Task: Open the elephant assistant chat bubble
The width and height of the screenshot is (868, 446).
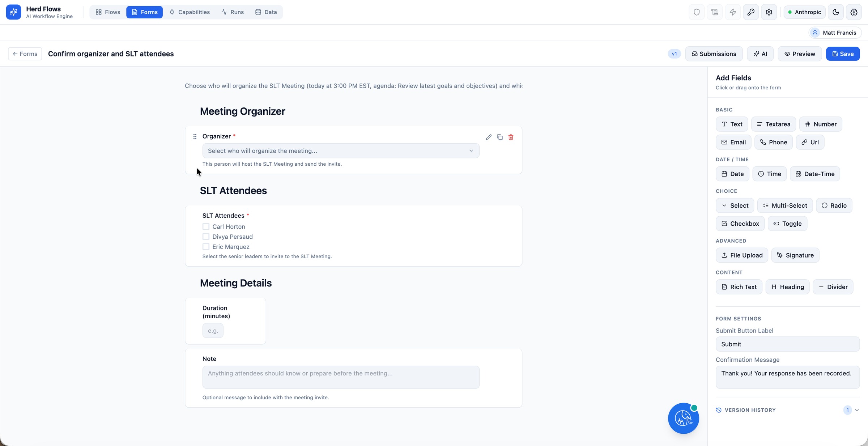Action: (x=683, y=418)
